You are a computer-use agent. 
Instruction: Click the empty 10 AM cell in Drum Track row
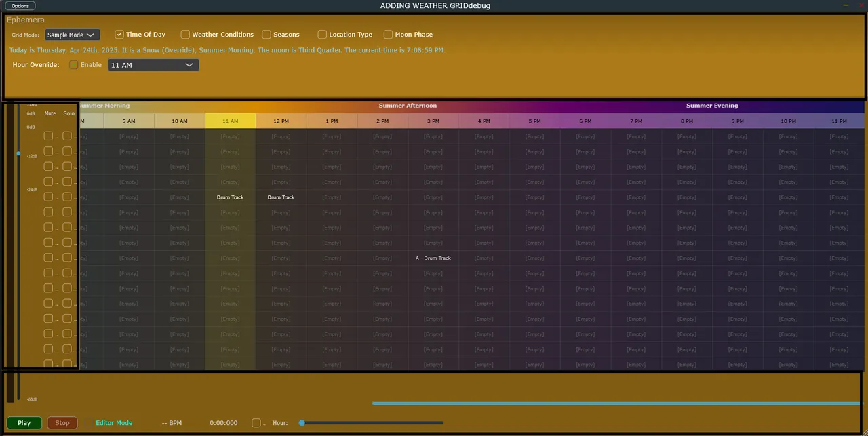coord(180,197)
